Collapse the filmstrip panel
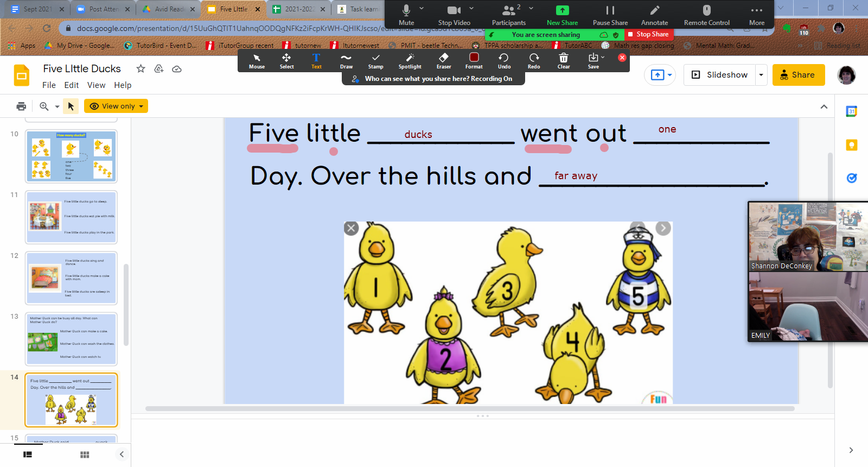868x467 pixels. pos(122,455)
